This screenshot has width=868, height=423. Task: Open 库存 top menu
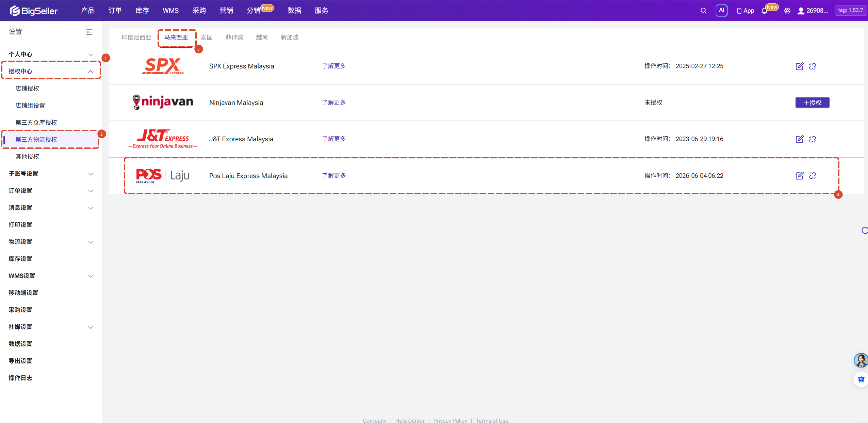click(x=142, y=11)
